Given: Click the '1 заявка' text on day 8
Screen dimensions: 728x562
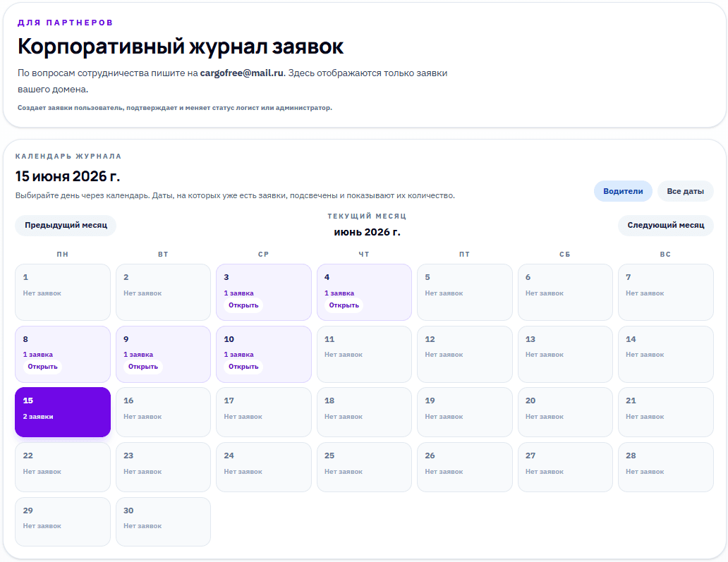Looking at the screenshot, I should coord(38,355).
